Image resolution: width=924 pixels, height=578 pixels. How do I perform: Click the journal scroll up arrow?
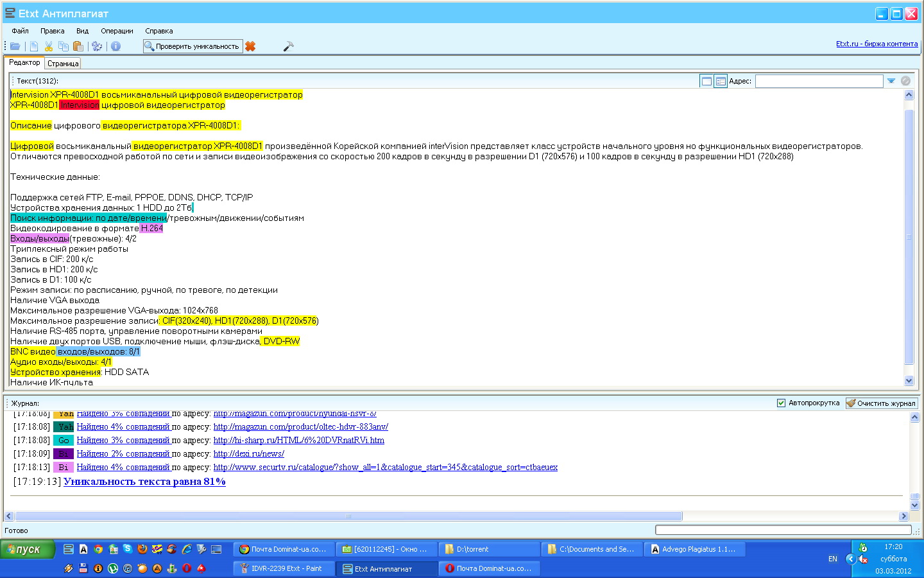[x=915, y=417]
